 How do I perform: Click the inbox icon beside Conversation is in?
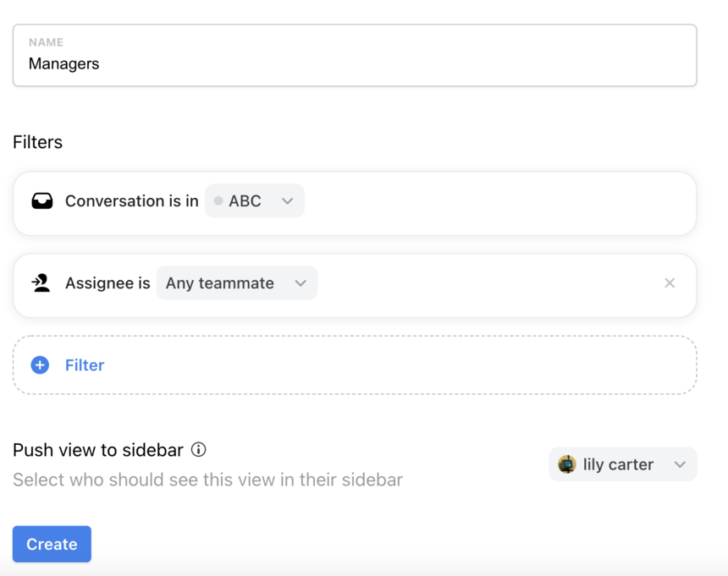[x=42, y=200]
